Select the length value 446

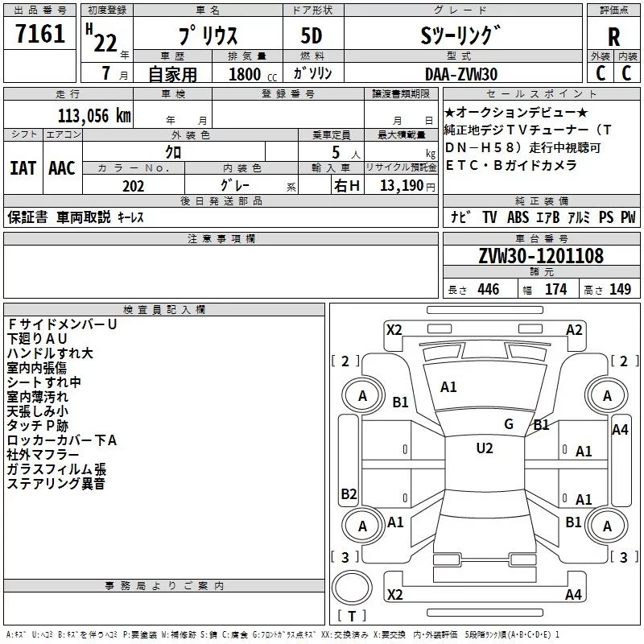489,289
